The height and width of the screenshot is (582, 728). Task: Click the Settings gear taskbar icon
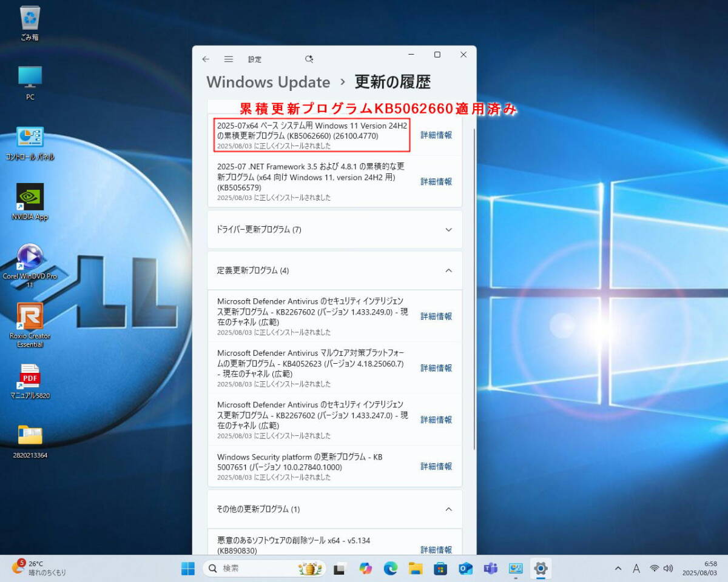(x=541, y=569)
